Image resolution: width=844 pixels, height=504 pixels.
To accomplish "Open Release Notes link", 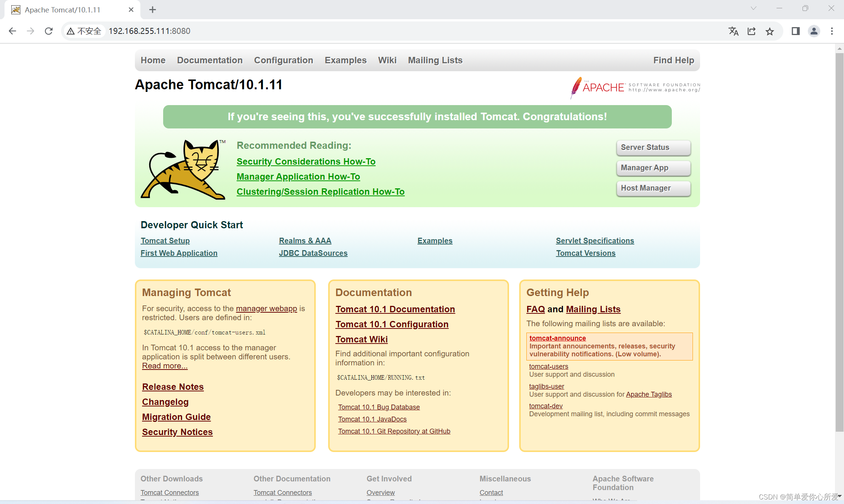I will (x=173, y=387).
